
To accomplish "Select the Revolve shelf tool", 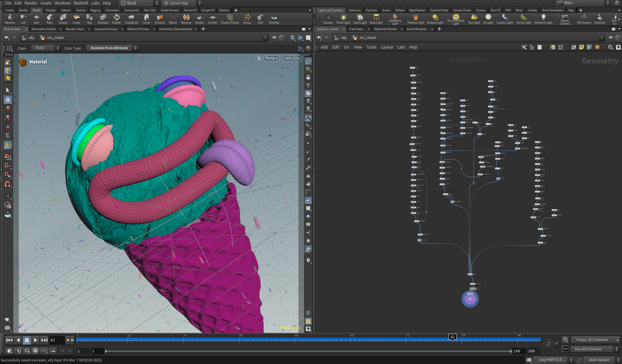I will tap(10, 19).
